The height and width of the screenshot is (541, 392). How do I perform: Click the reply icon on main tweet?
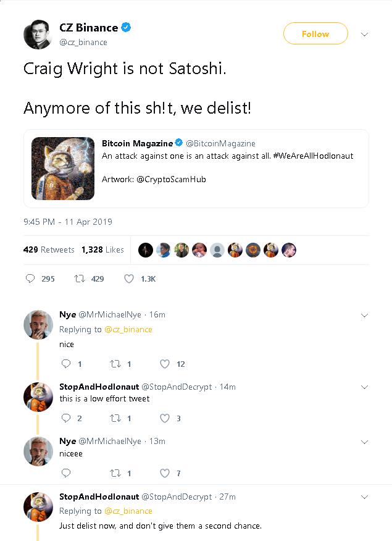(x=30, y=279)
